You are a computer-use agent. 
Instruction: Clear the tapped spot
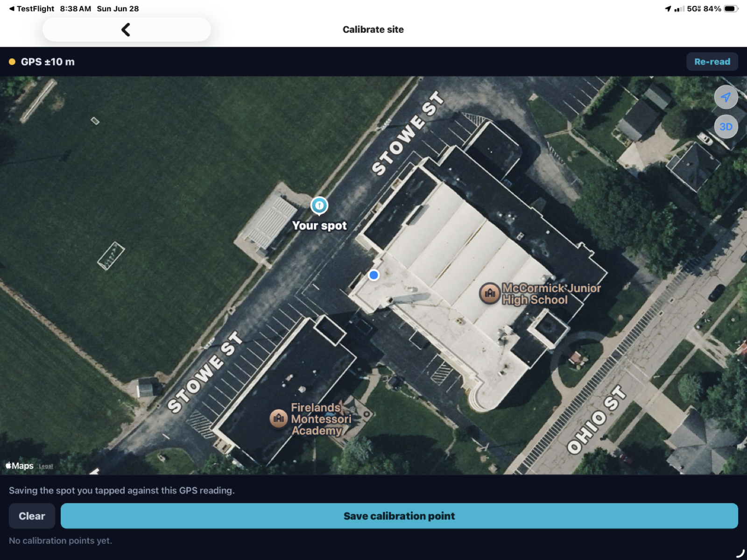coord(32,516)
